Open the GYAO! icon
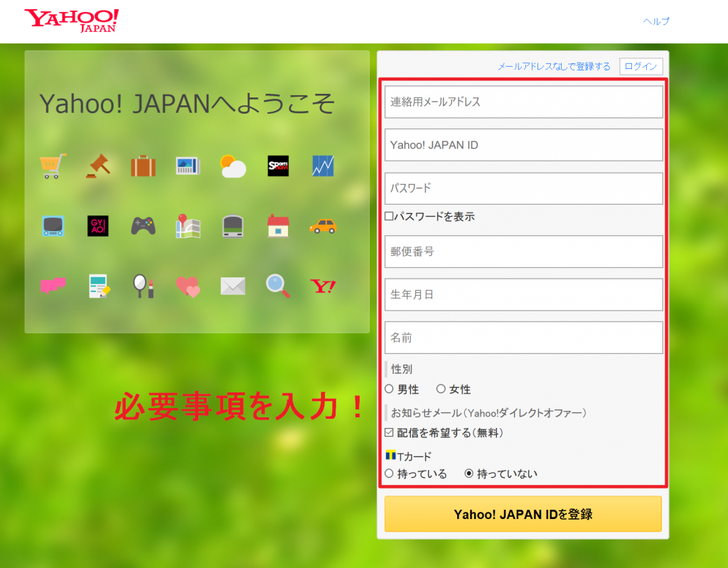Image resolution: width=728 pixels, height=568 pixels. (98, 226)
